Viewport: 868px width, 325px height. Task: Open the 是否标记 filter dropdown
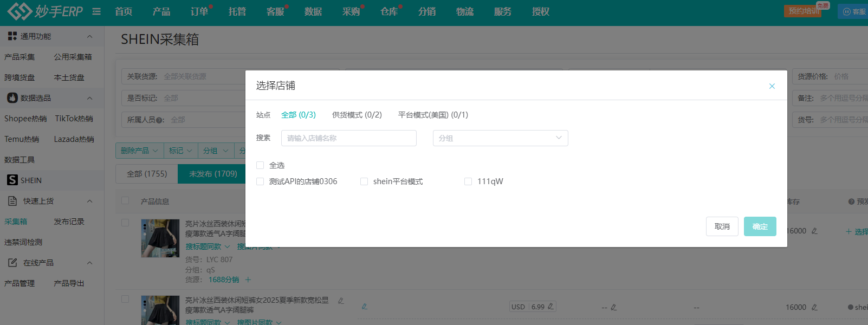click(x=184, y=98)
